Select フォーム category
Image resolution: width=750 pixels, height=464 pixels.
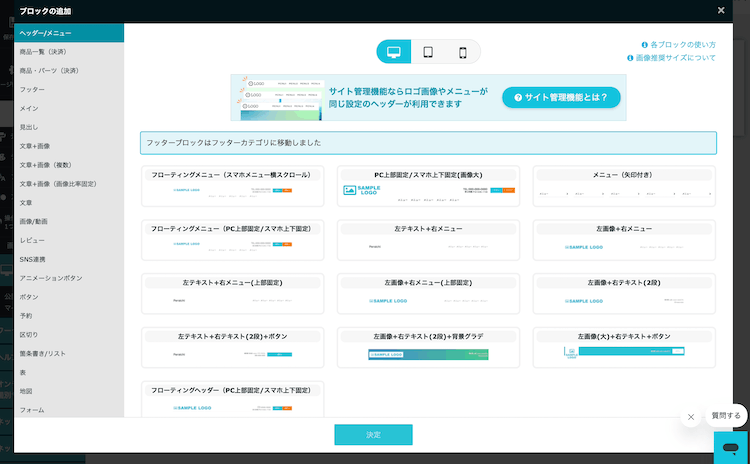(x=69, y=410)
